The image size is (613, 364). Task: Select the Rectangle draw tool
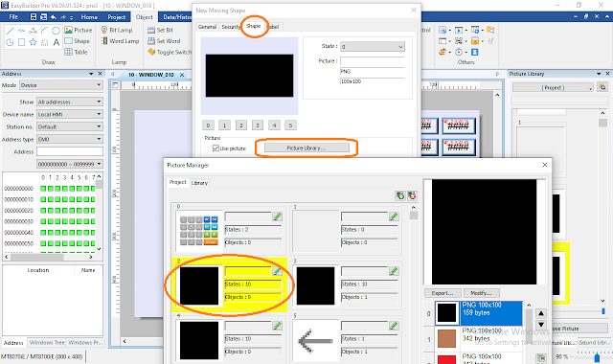coord(21,42)
